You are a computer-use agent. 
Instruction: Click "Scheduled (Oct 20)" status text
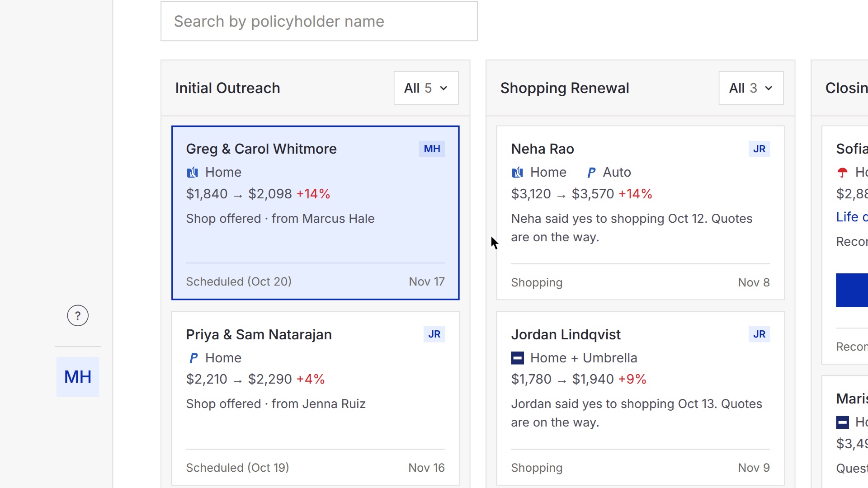pos(239,282)
